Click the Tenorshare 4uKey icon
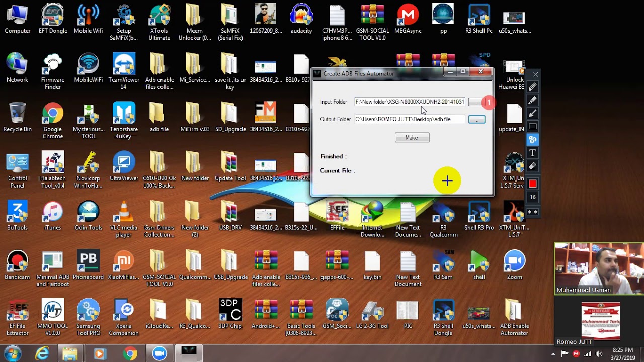The width and height of the screenshot is (644, 362). tap(124, 121)
